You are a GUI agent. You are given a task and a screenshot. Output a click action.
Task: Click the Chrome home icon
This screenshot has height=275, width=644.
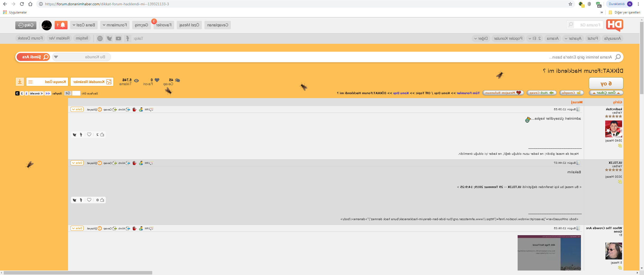30,4
